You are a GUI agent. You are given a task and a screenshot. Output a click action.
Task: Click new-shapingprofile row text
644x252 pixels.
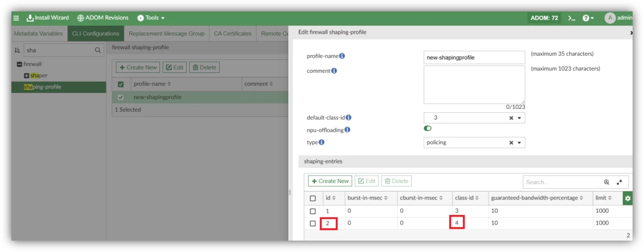pyautogui.click(x=157, y=97)
